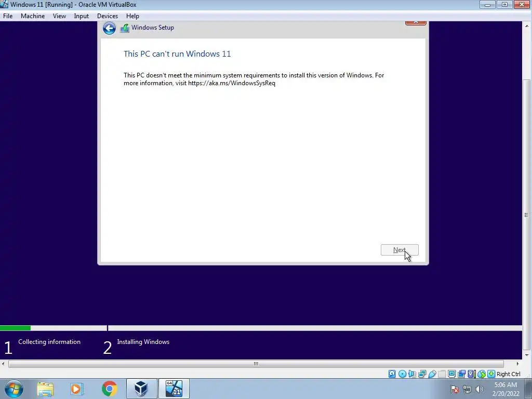This screenshot has height=399, width=532.
Task: Click the horizontal scrollbar thumb of the VM view
Action: coord(256,364)
